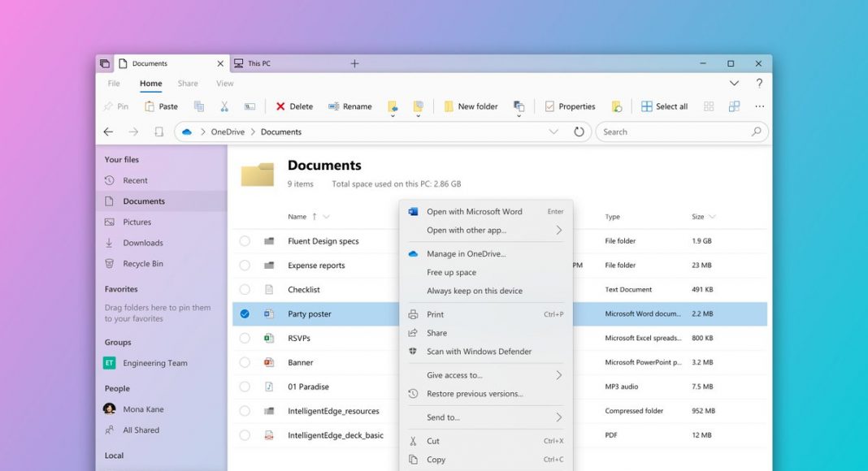Image resolution: width=868 pixels, height=471 pixels.
Task: Go back with the left arrow
Action: click(x=109, y=132)
